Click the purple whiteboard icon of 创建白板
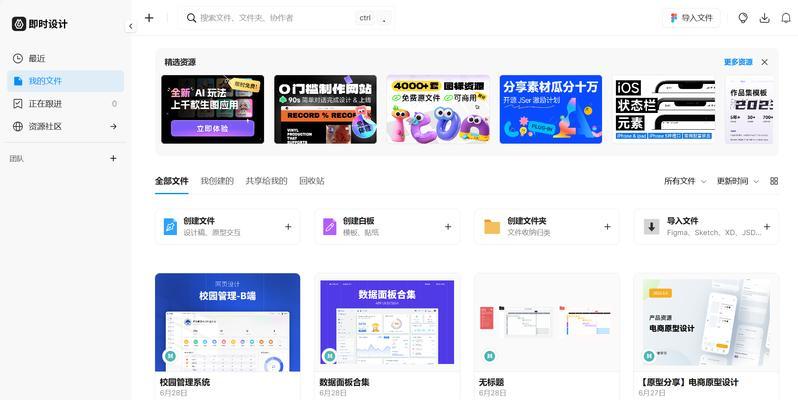 330,226
